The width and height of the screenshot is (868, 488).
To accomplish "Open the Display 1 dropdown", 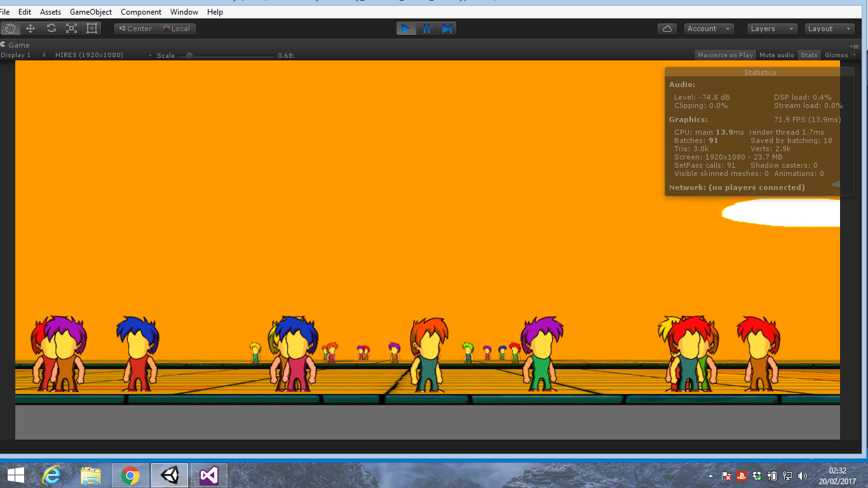I will (x=24, y=55).
